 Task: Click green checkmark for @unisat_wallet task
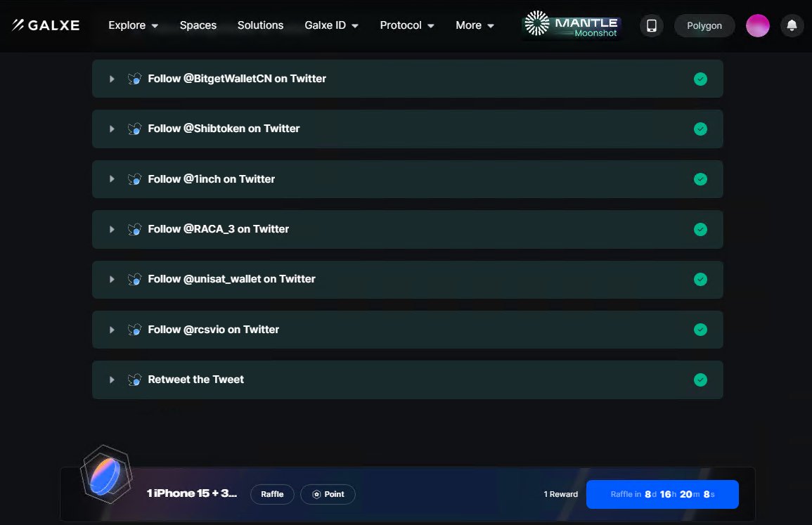pos(700,280)
